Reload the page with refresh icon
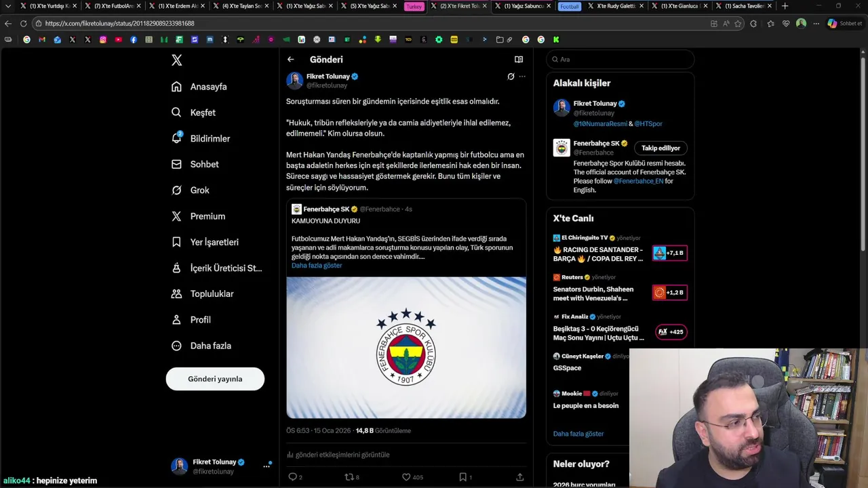The image size is (868, 488). pyautogui.click(x=23, y=24)
